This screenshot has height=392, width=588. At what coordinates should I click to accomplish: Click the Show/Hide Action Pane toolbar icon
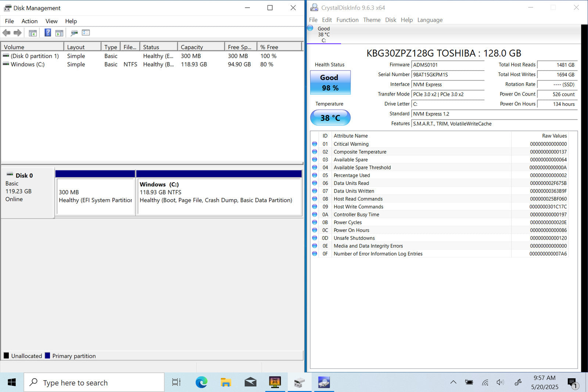pyautogui.click(x=59, y=33)
